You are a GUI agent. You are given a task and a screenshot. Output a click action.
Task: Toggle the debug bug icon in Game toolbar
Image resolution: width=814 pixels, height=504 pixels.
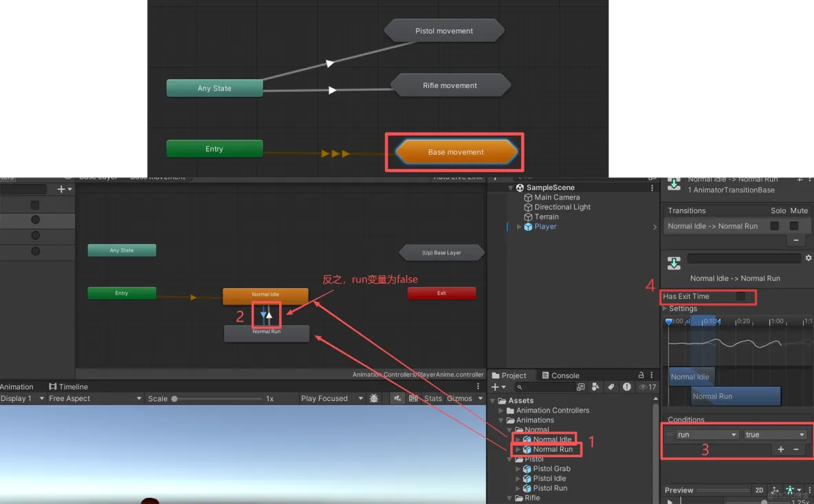click(x=373, y=398)
